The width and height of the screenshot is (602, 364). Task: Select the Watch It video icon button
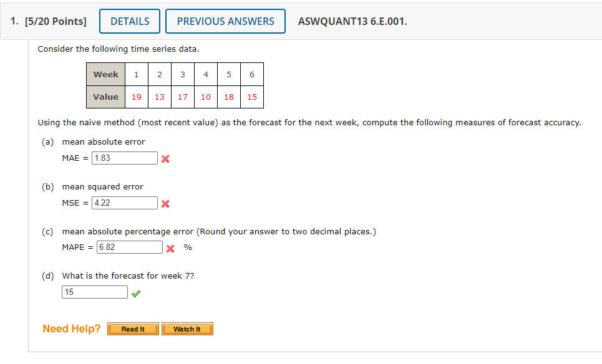[x=187, y=328]
